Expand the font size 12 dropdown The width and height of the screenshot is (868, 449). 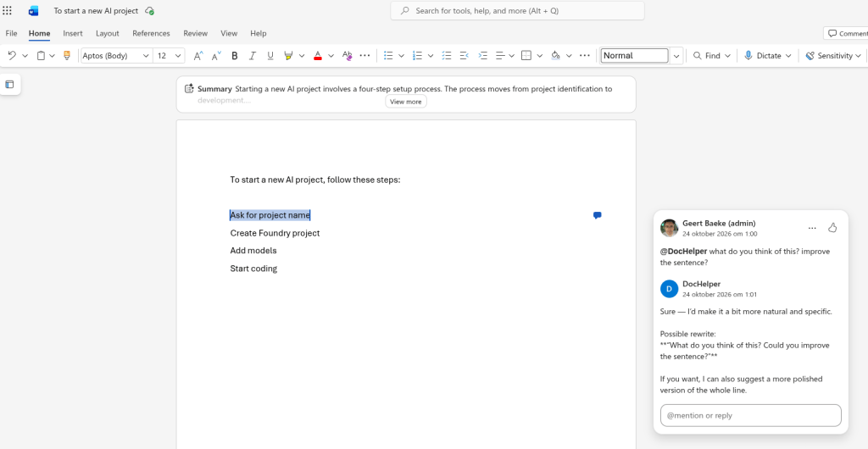click(x=169, y=55)
